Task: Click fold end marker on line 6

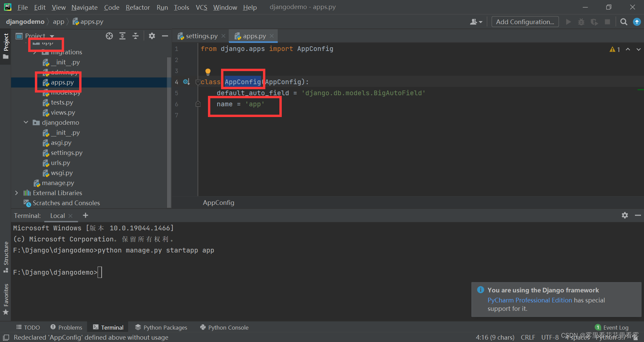Action: (198, 104)
